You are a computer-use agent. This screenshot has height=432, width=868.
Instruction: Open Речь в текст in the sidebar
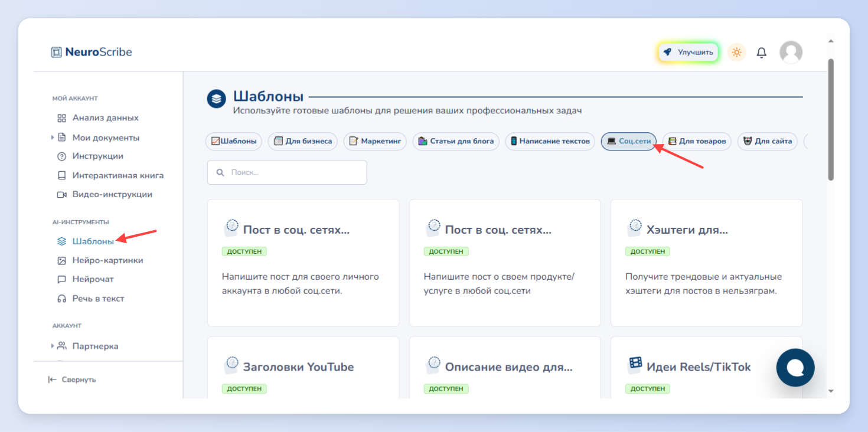click(x=98, y=299)
